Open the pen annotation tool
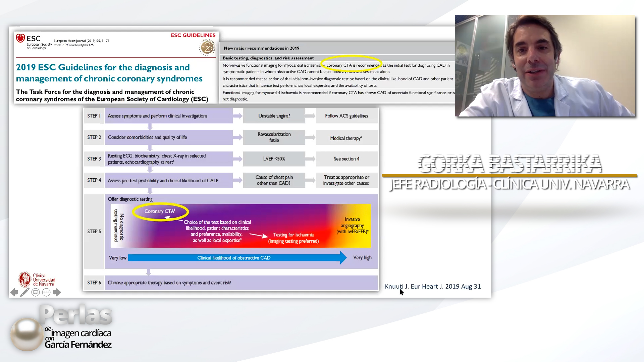The height and width of the screenshot is (362, 644). pos(25,292)
